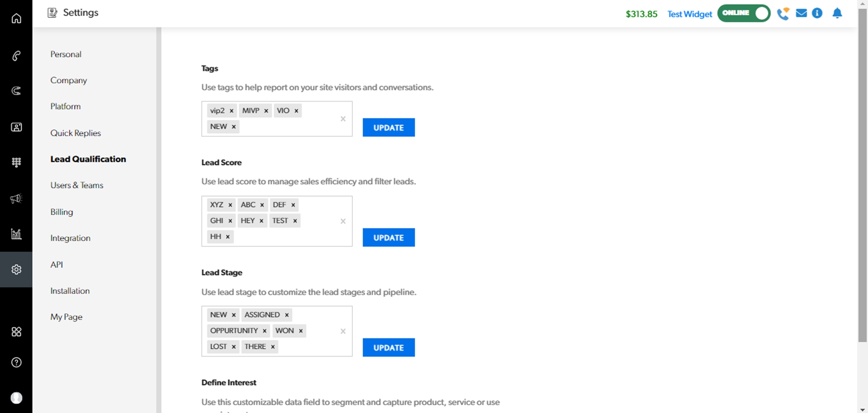Image resolution: width=868 pixels, height=413 pixels.
Task: Click the page vertical scrollbar
Action: (862, 174)
